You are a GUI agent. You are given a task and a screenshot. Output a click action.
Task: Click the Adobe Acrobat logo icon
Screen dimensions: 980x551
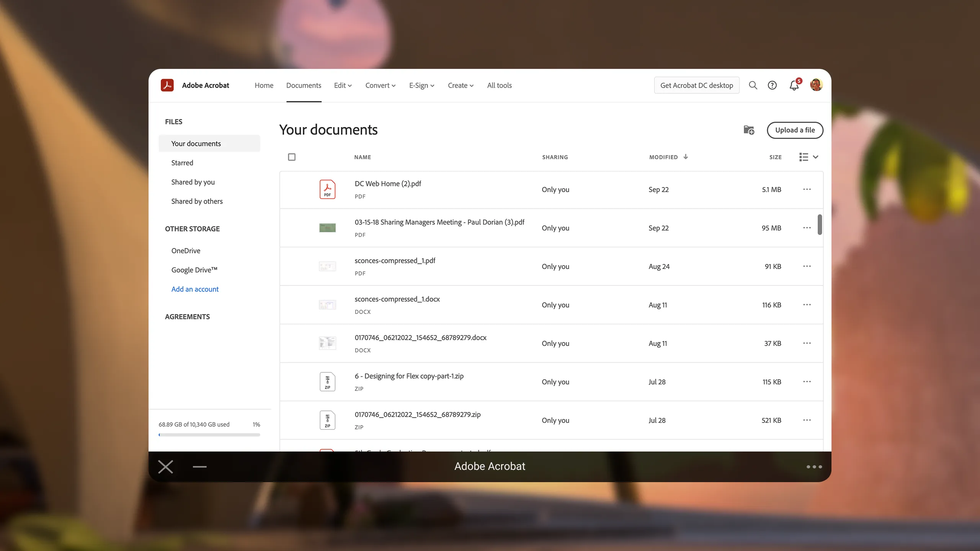[167, 85]
